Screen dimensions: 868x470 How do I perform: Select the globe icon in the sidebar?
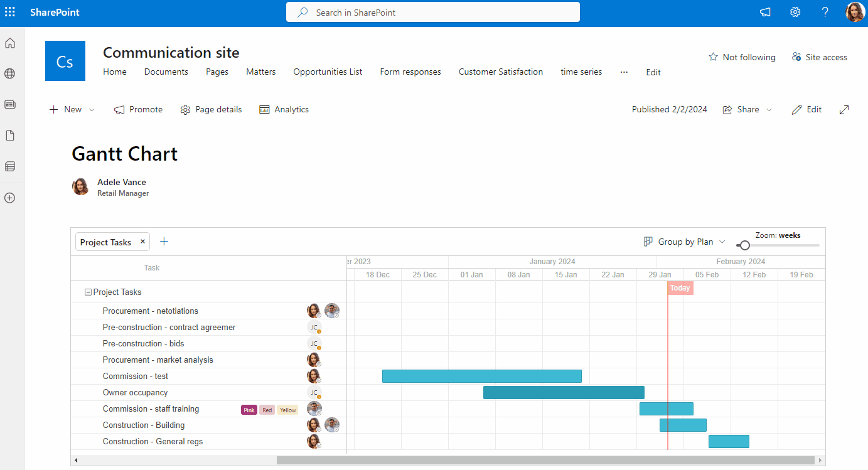click(x=9, y=73)
